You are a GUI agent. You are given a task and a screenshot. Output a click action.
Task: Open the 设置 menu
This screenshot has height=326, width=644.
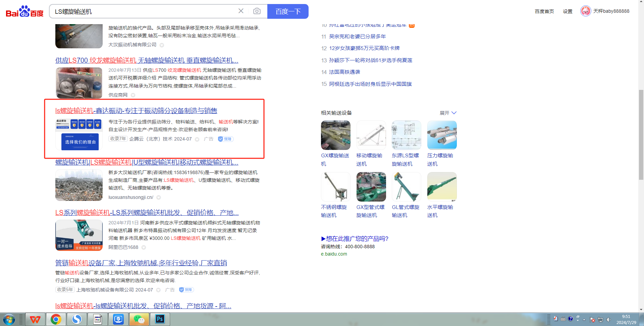tap(568, 11)
